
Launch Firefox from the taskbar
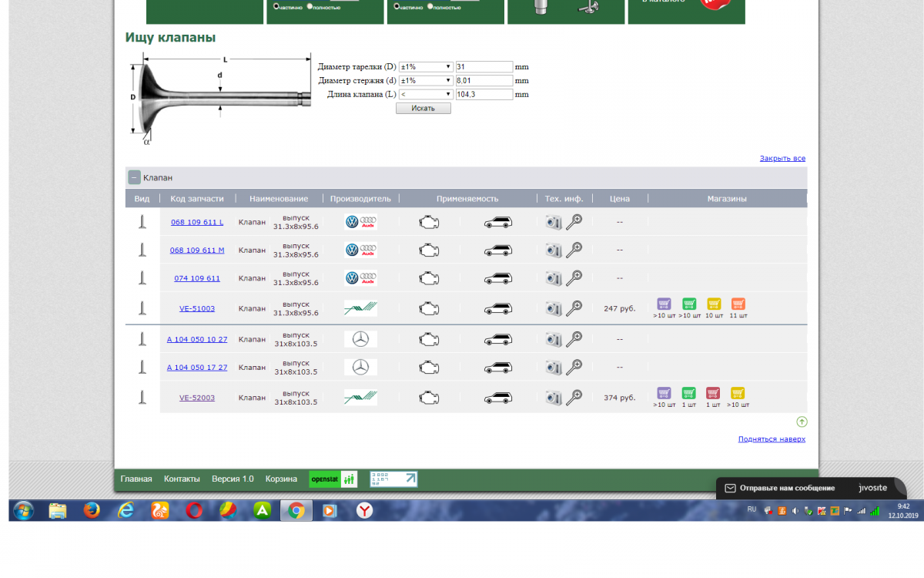[x=92, y=510]
